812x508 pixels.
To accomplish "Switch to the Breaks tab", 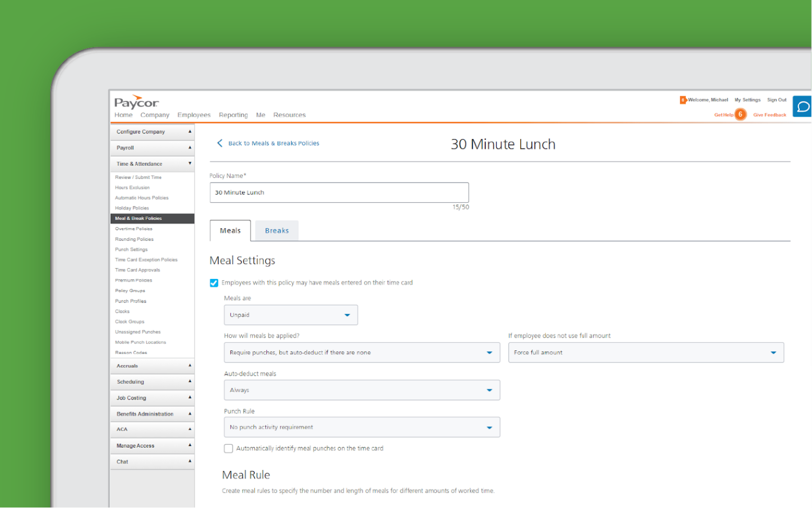I will tap(276, 230).
